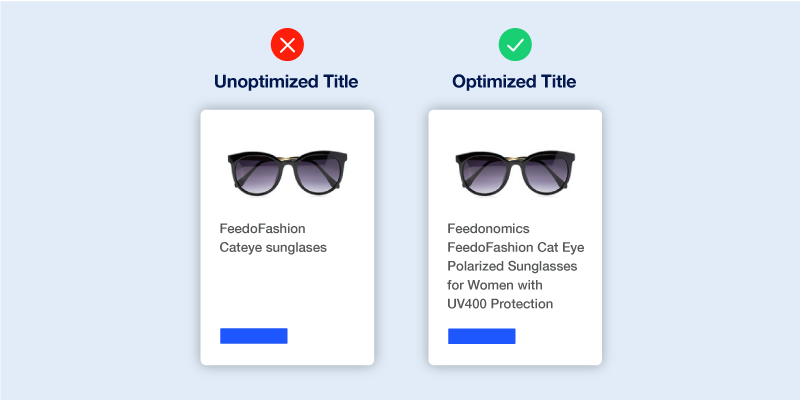Click the "for Women with" text line

pyautogui.click(x=487, y=285)
